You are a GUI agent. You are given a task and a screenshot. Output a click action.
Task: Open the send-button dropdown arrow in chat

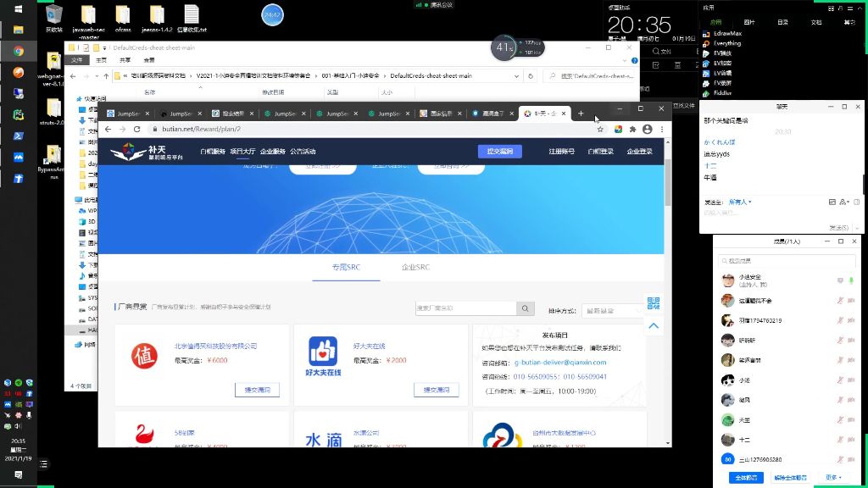[x=857, y=228]
